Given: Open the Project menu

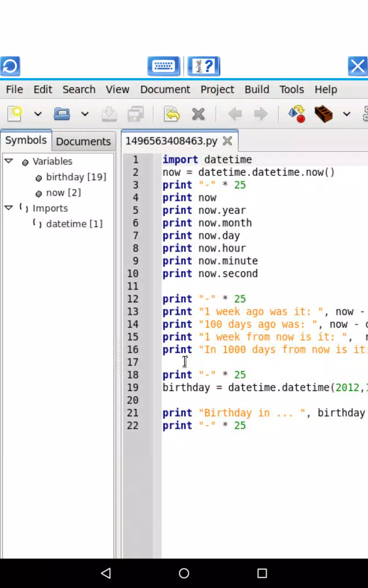Looking at the screenshot, I should pos(217,90).
